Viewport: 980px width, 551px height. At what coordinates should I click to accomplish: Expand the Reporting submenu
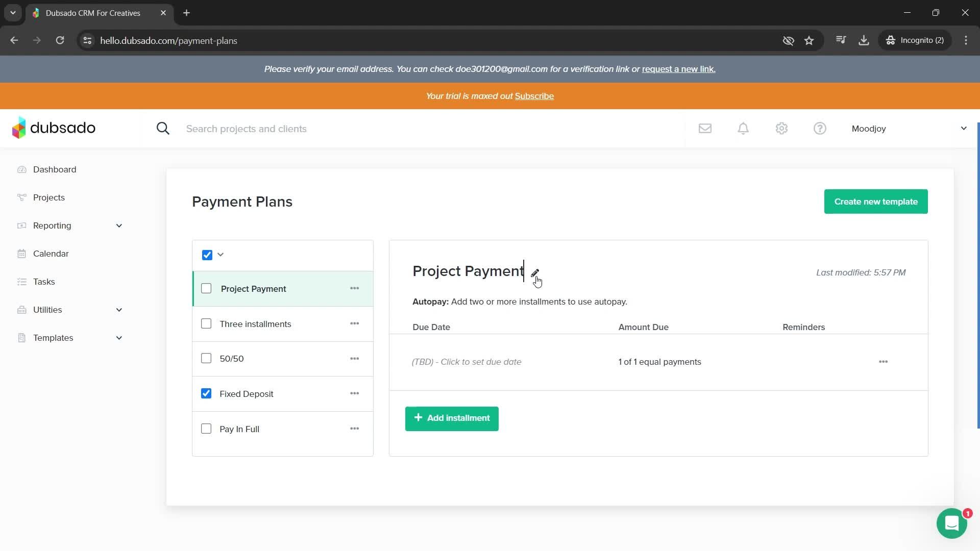pyautogui.click(x=119, y=226)
